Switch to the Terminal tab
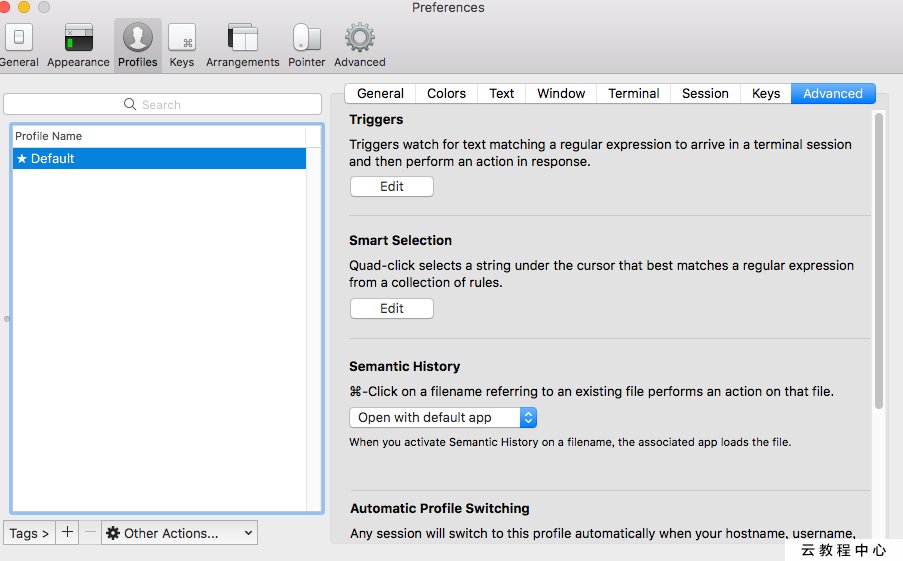Image resolution: width=903 pixels, height=561 pixels. coord(633,93)
